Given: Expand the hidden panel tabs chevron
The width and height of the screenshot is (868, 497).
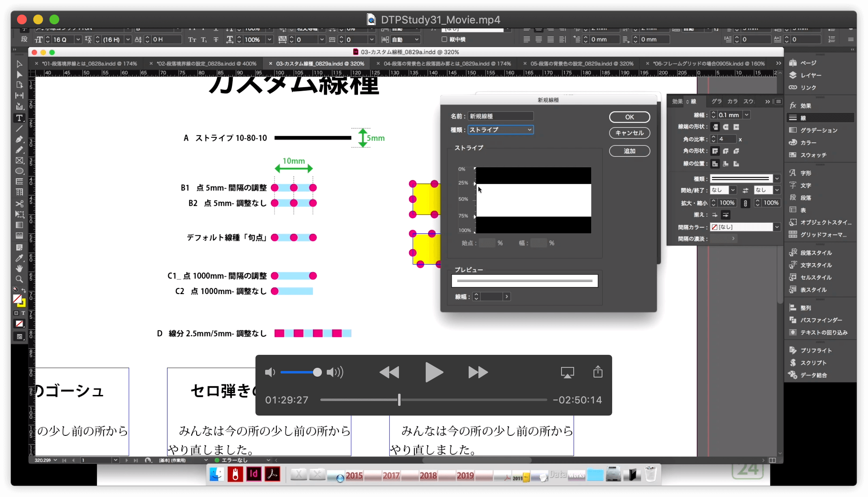Looking at the screenshot, I should tap(767, 101).
